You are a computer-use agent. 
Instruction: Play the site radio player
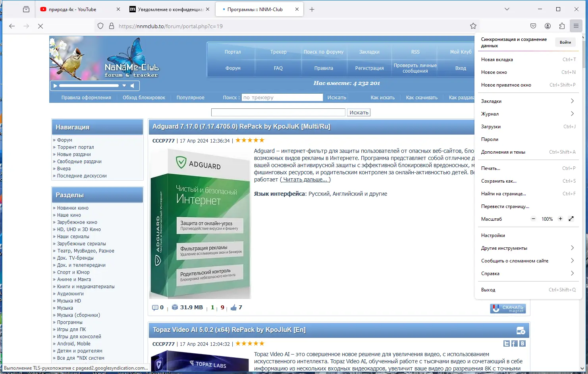point(55,85)
